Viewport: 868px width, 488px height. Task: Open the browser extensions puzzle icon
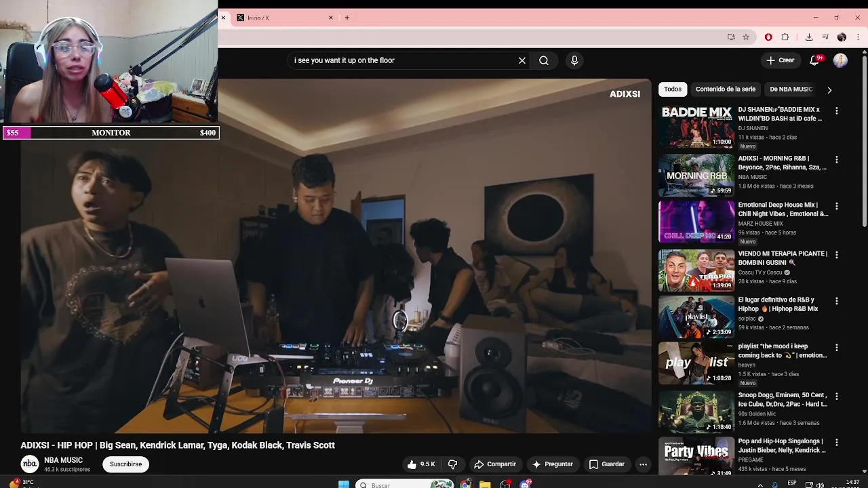(785, 37)
